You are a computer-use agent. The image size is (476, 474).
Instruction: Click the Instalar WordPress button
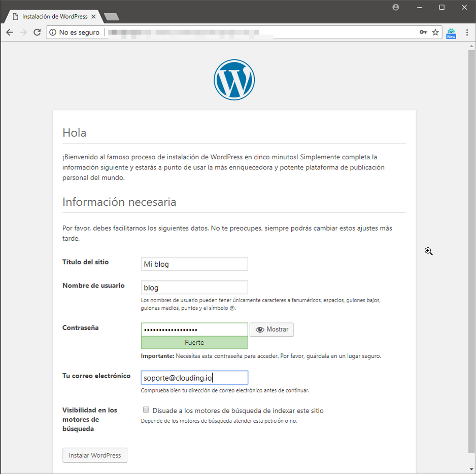(x=95, y=455)
